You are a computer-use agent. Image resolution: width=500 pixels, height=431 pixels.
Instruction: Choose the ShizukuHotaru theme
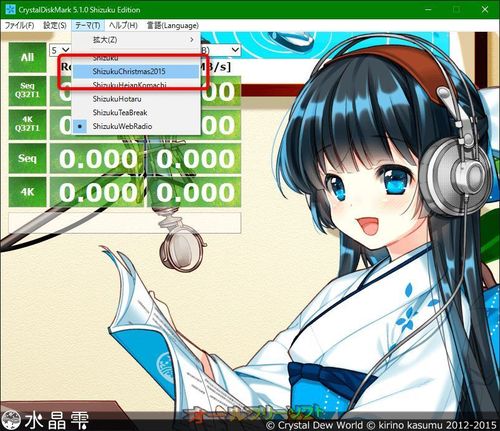(x=136, y=99)
